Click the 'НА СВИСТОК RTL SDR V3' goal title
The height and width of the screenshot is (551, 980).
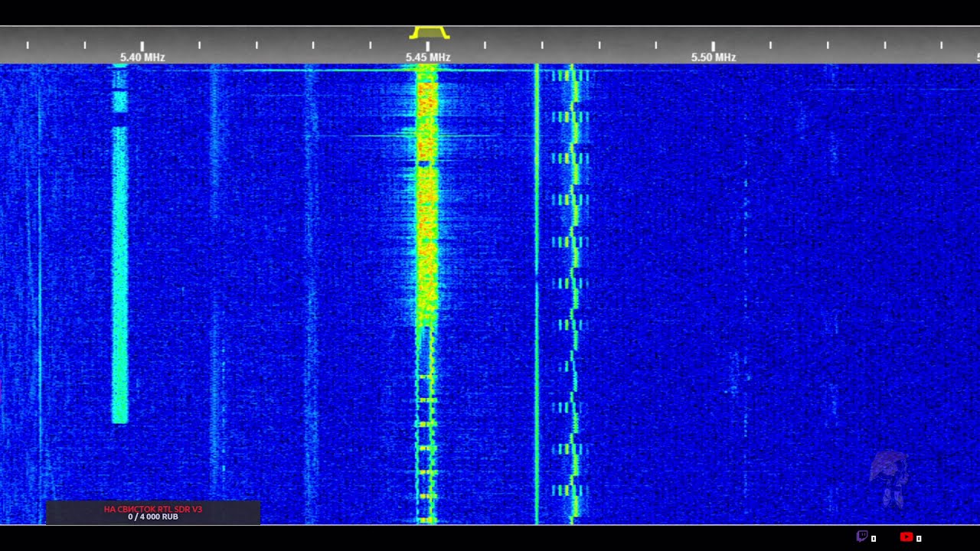click(153, 509)
